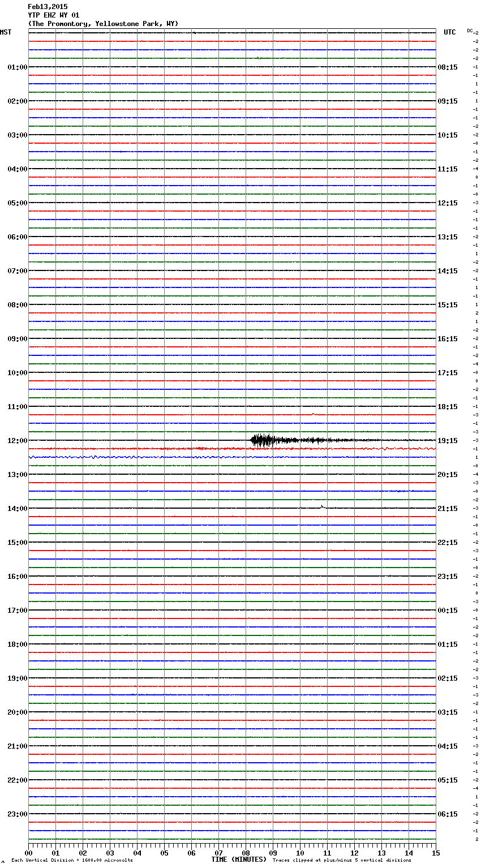Select the station code YTP EHZ WY 01
Screen dimensions: 481x868
(54, 15)
